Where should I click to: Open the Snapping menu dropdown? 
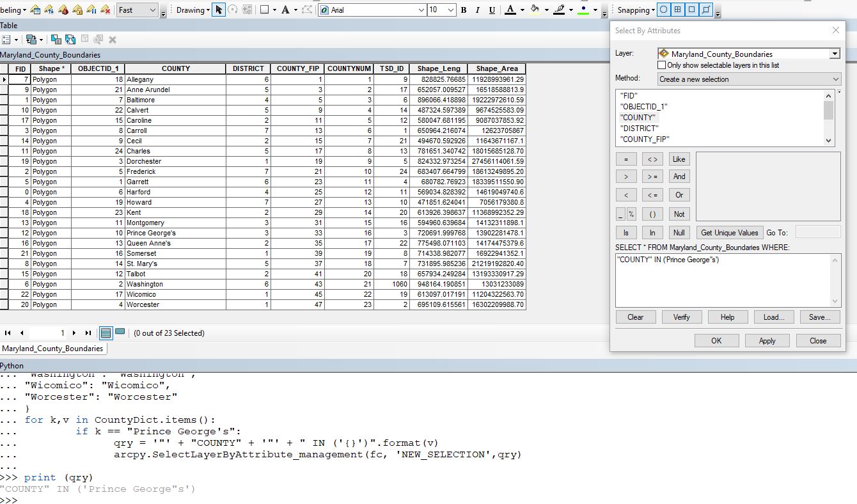pos(636,10)
